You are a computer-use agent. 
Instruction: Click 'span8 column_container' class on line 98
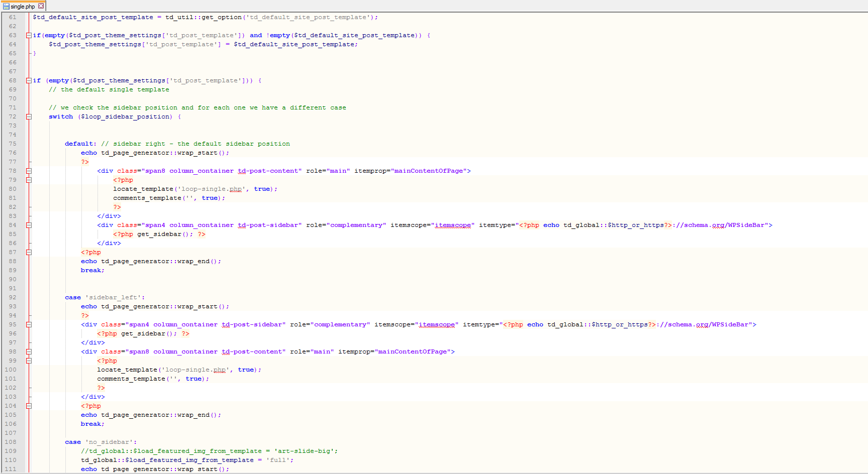[173, 351]
